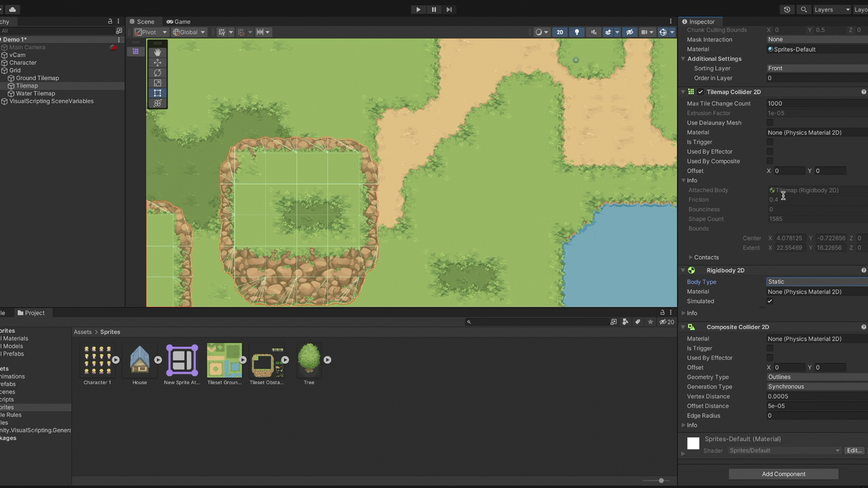
Task: Open the Tile Palette icon in Scene view
Action: tap(136, 51)
